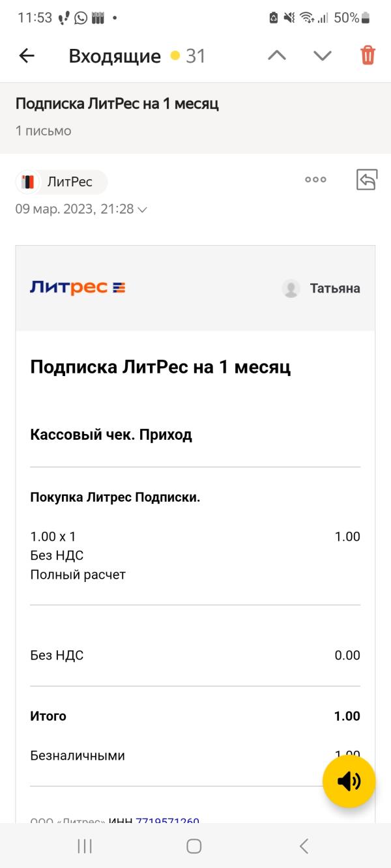Tap the Входящие folder title
The height and width of the screenshot is (868, 391).
click(x=115, y=56)
